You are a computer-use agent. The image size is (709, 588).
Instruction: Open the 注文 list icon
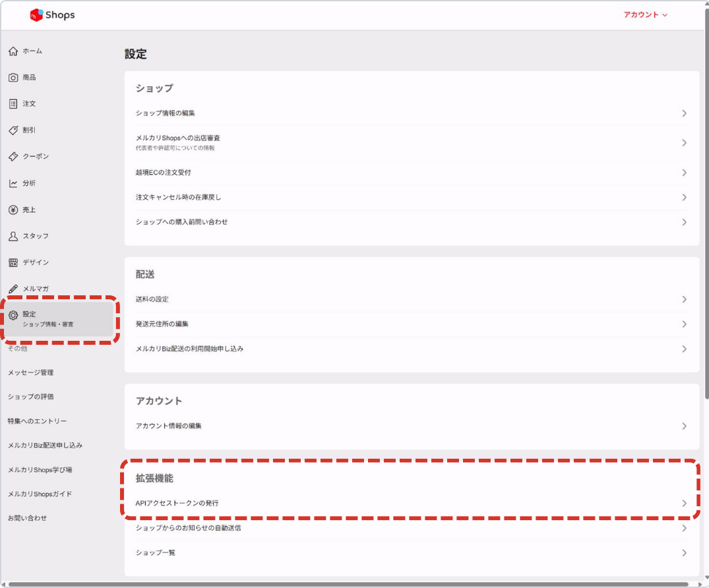pos(13,104)
